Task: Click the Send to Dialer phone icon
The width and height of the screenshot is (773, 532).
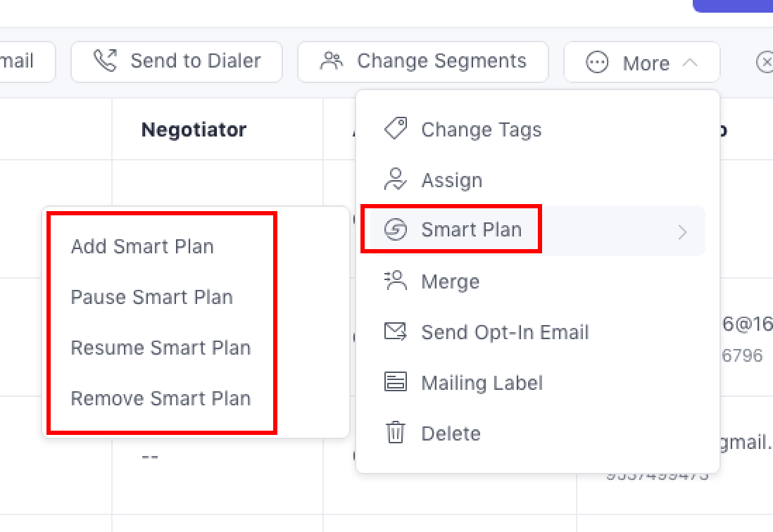Action: pyautogui.click(x=106, y=61)
